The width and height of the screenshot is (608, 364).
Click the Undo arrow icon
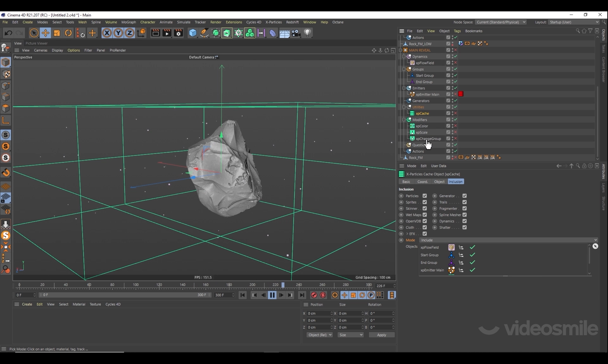(x=9, y=33)
